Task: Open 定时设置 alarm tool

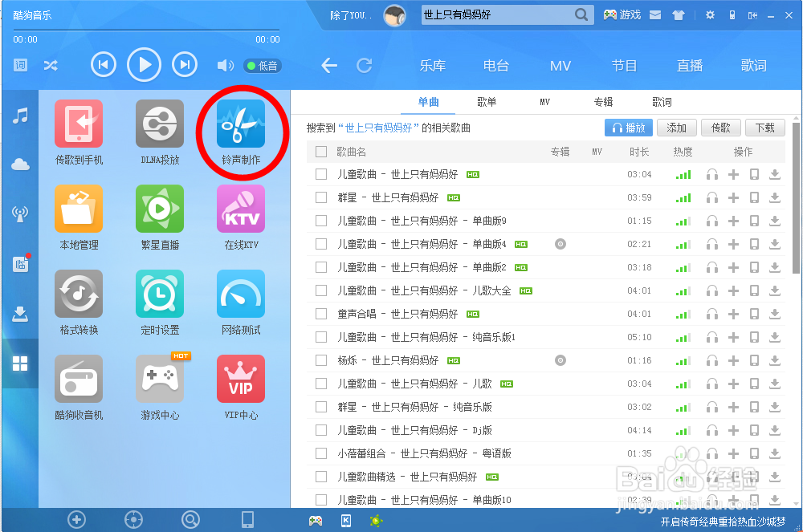Action: (x=160, y=303)
